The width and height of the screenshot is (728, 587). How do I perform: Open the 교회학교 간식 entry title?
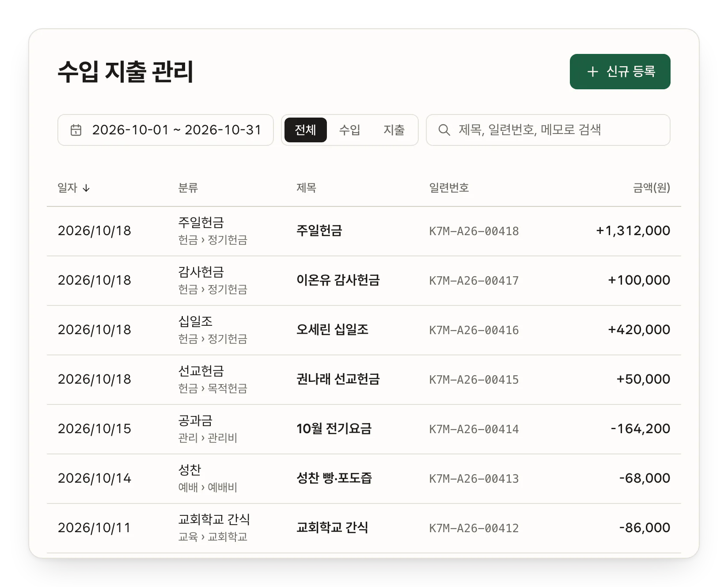pos(332,528)
